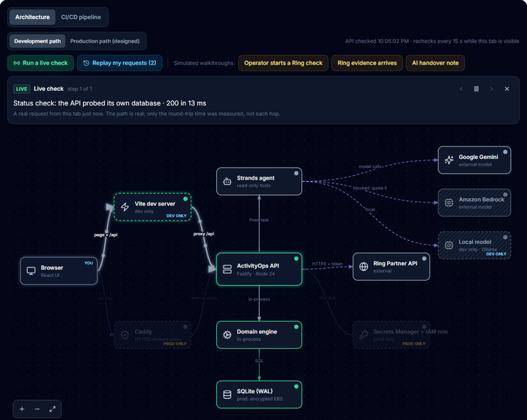
Task: Select the ActivityOps API node
Action: [x=259, y=269]
